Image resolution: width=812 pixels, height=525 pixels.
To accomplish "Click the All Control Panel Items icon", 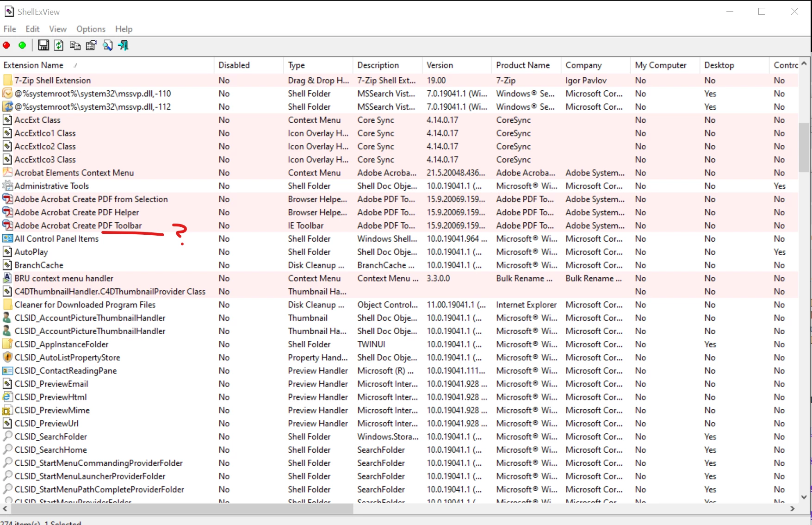I will pos(7,238).
